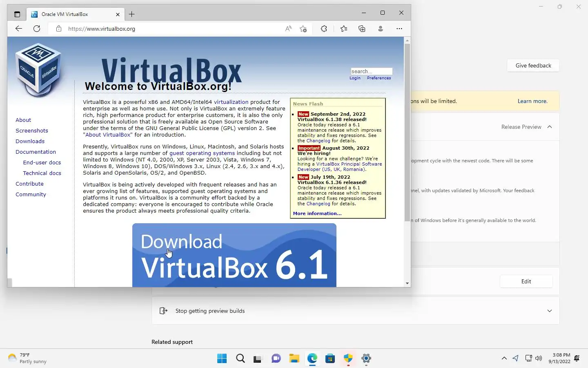
Task: Open Settings gear on taskbar
Action: [366, 359]
